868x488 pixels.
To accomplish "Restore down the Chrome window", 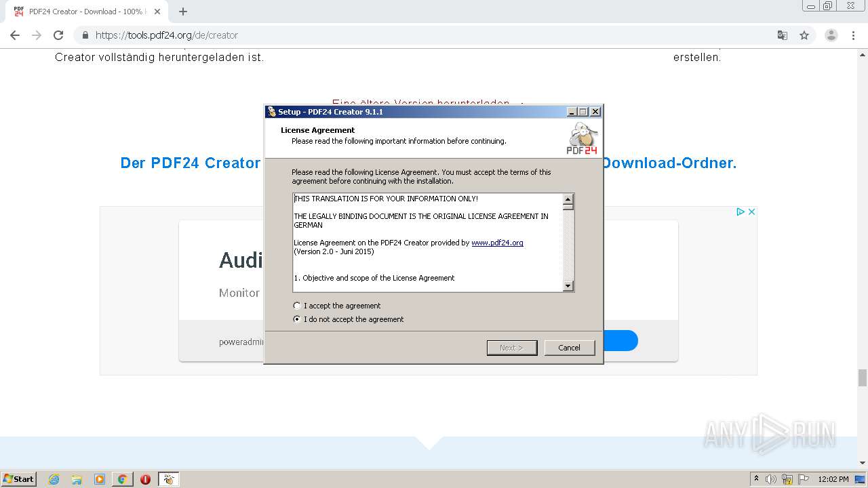I will click(x=828, y=6).
